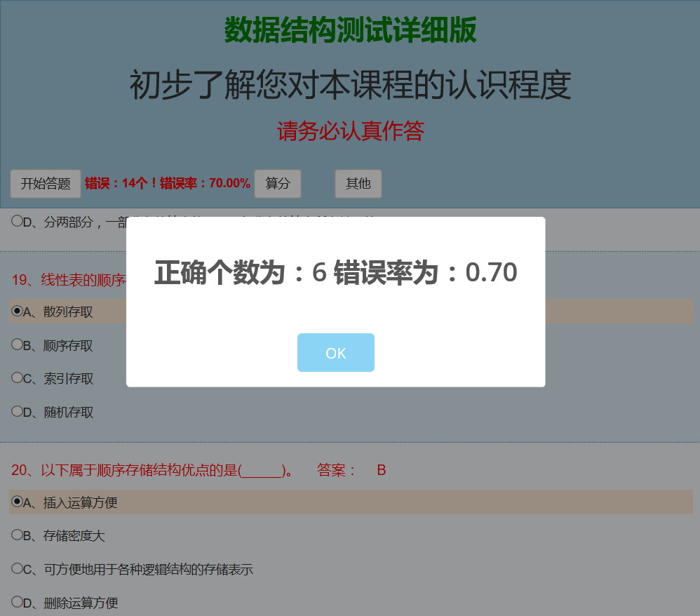
Task: Click the OK button on the score dialog
Action: pos(335,353)
